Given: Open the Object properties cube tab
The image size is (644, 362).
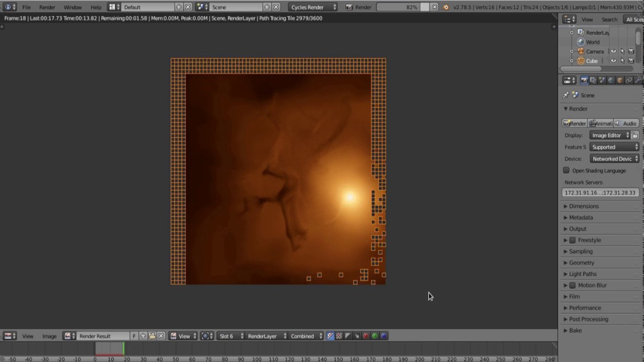Looking at the screenshot, I should tap(620, 80).
